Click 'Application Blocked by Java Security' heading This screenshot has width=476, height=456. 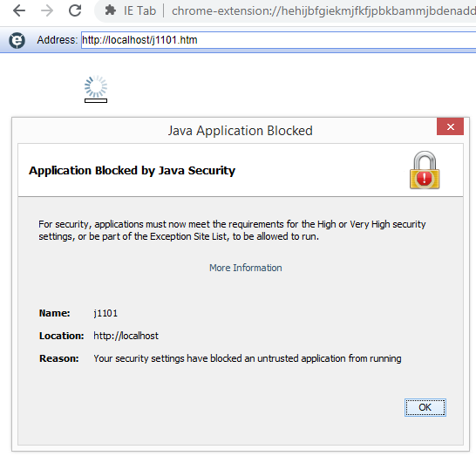pos(132,171)
